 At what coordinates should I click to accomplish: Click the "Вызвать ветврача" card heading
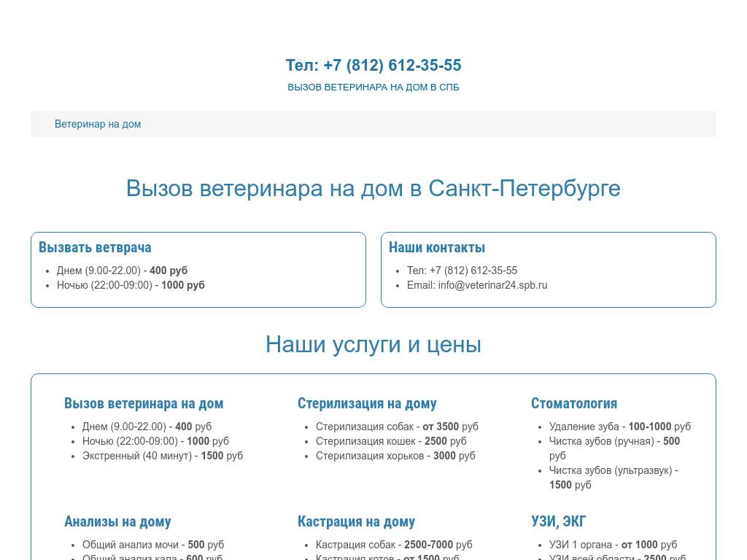tap(95, 247)
